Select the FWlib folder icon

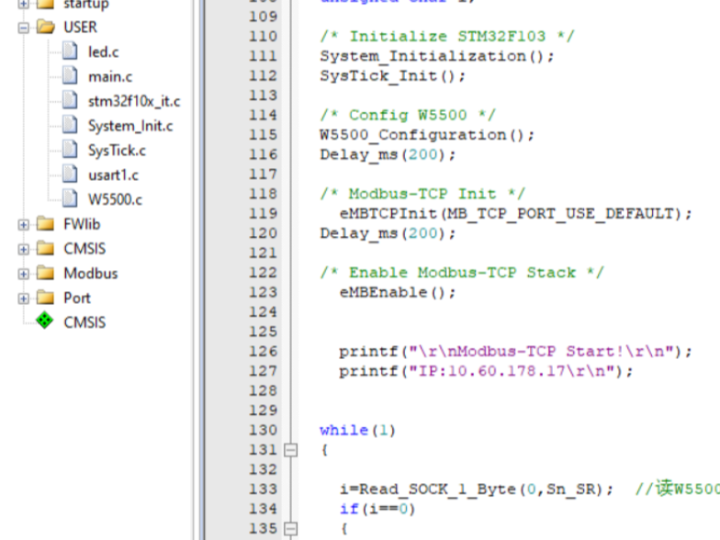[x=45, y=224]
